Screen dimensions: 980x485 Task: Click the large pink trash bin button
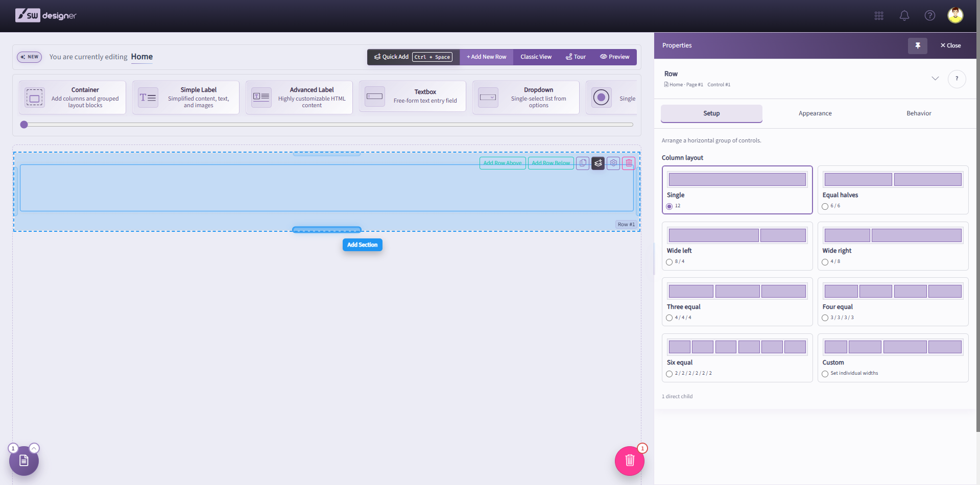(630, 460)
